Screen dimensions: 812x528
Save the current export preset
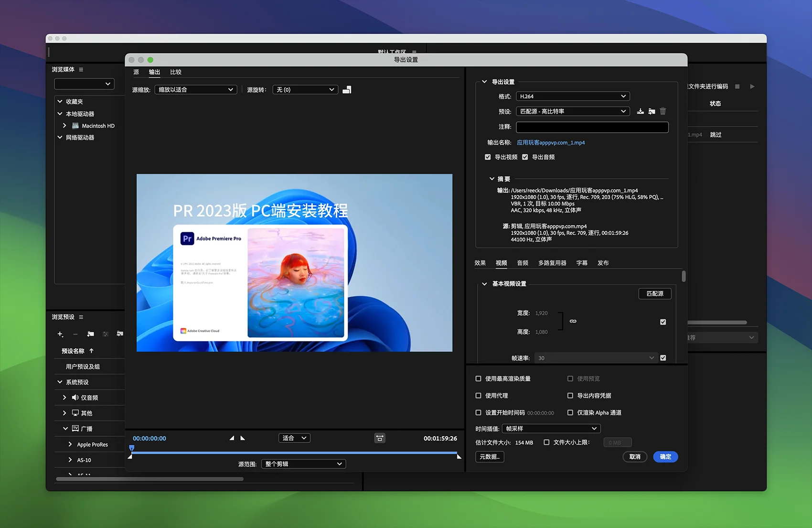[640, 111]
